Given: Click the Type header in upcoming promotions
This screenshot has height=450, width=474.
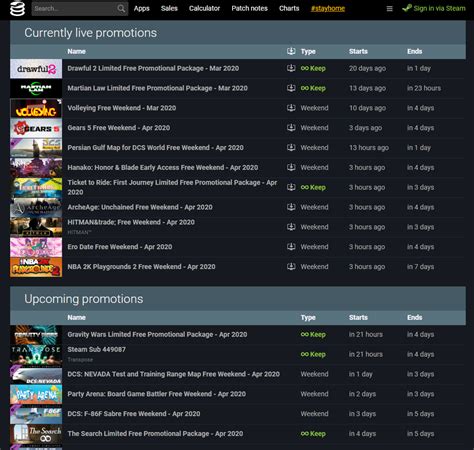Looking at the screenshot, I should tap(308, 318).
